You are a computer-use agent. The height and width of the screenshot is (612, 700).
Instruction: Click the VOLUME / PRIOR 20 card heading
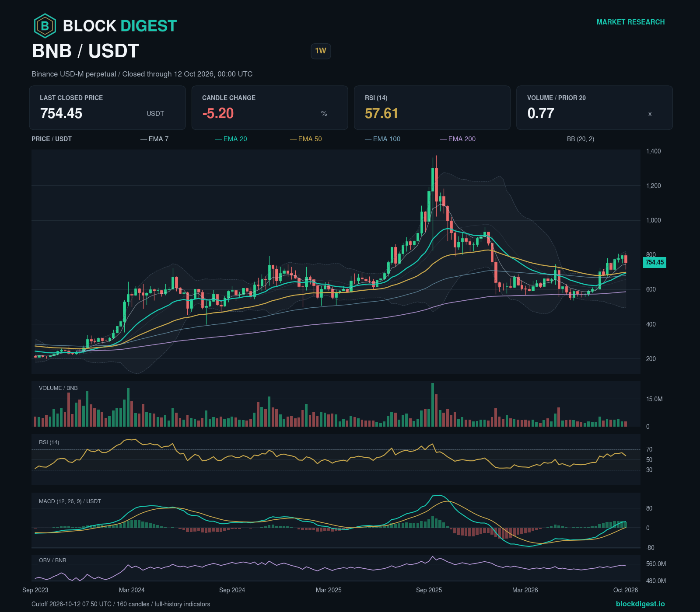tap(556, 98)
